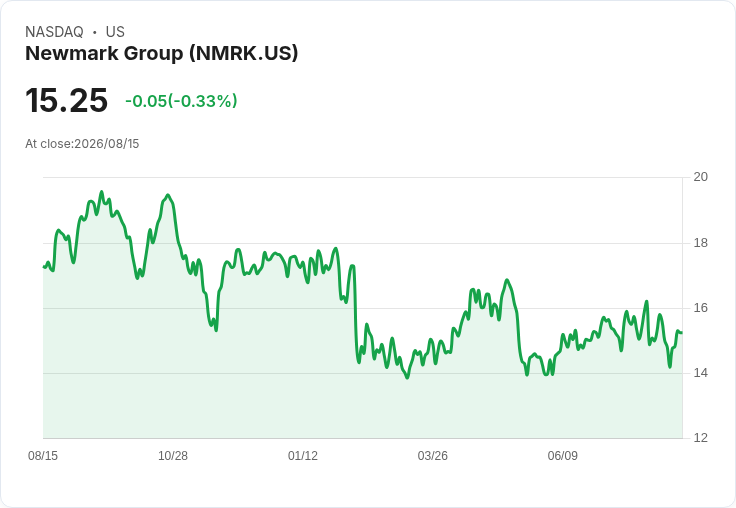Click the 12 y-axis price label

[x=700, y=438]
